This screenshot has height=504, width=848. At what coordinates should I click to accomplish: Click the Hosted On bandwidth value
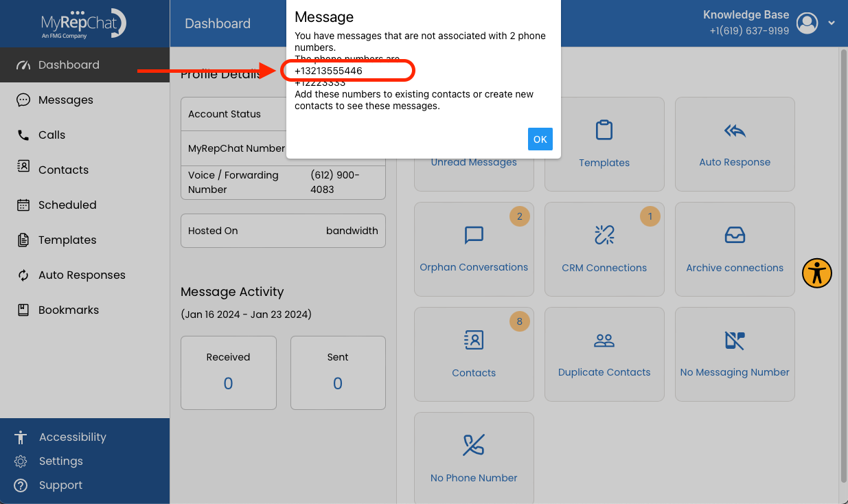click(x=352, y=231)
